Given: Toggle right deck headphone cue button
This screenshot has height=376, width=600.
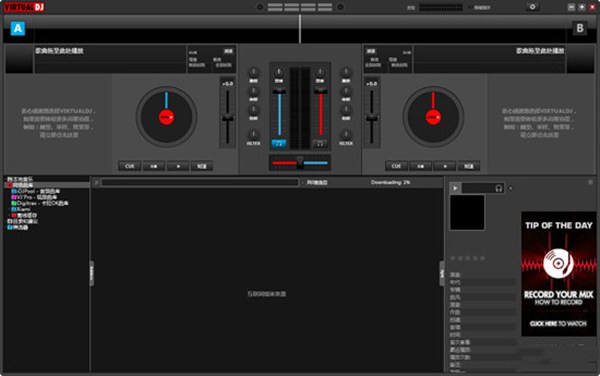Looking at the screenshot, I should point(320,144).
